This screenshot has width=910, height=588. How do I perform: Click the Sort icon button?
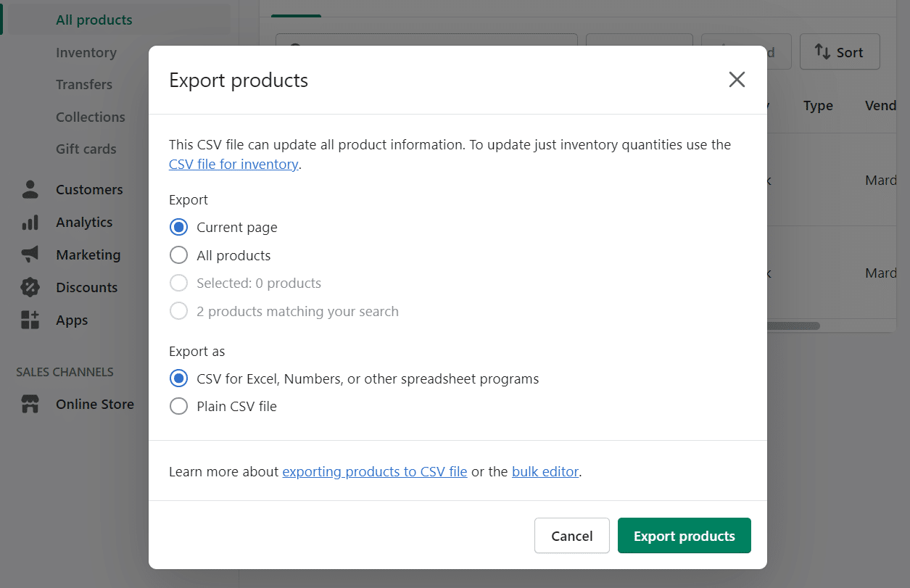coord(840,51)
